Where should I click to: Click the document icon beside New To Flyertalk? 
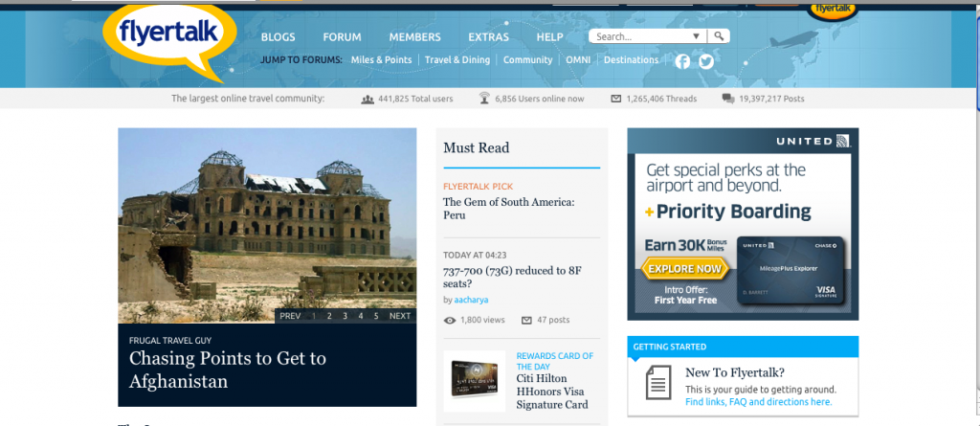[x=658, y=383]
